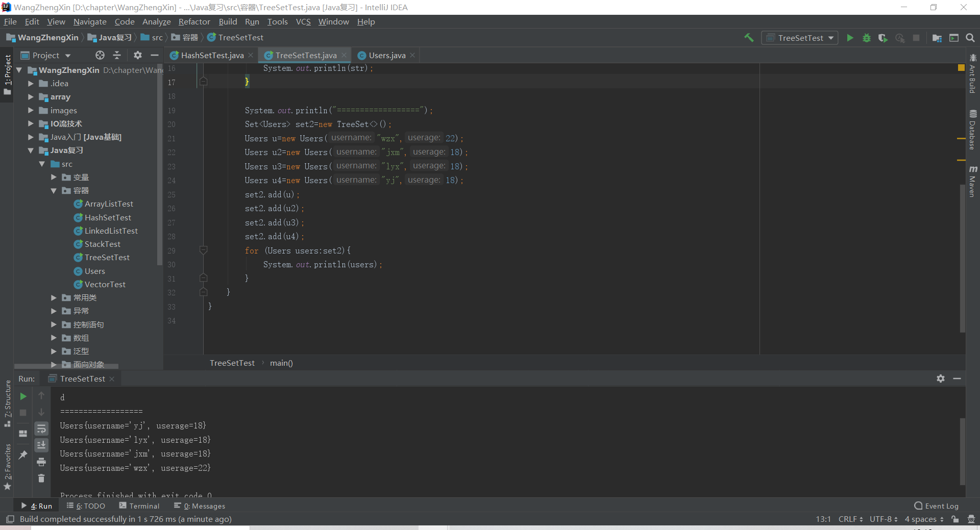Run TreeSetTest with the green toolbar play icon

pos(850,38)
